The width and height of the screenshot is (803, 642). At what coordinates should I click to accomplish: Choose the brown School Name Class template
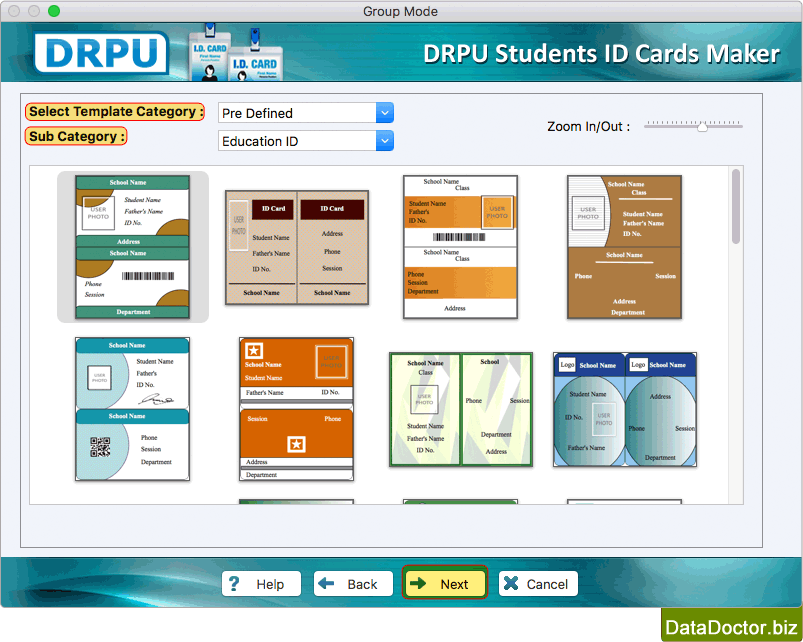(x=624, y=247)
